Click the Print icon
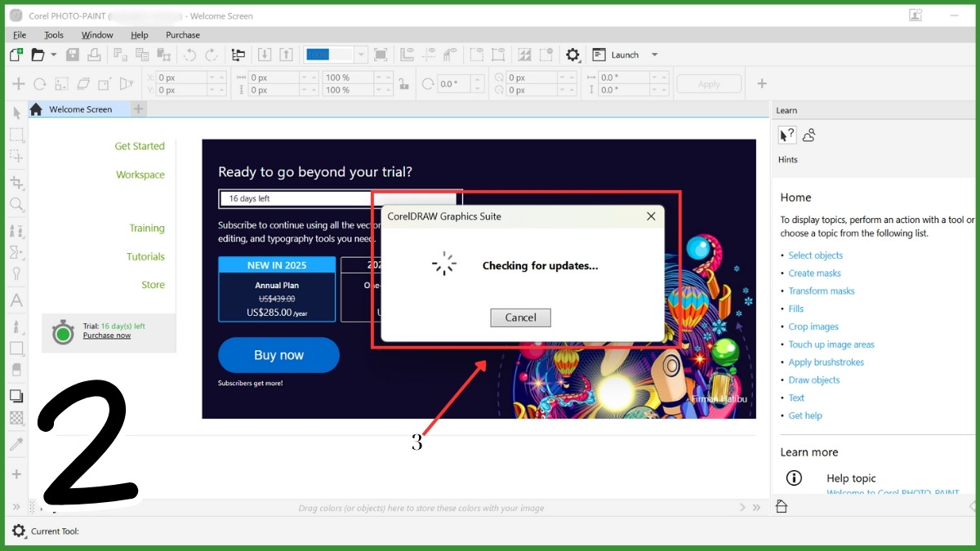Image resolution: width=980 pixels, height=551 pixels. [x=94, y=55]
